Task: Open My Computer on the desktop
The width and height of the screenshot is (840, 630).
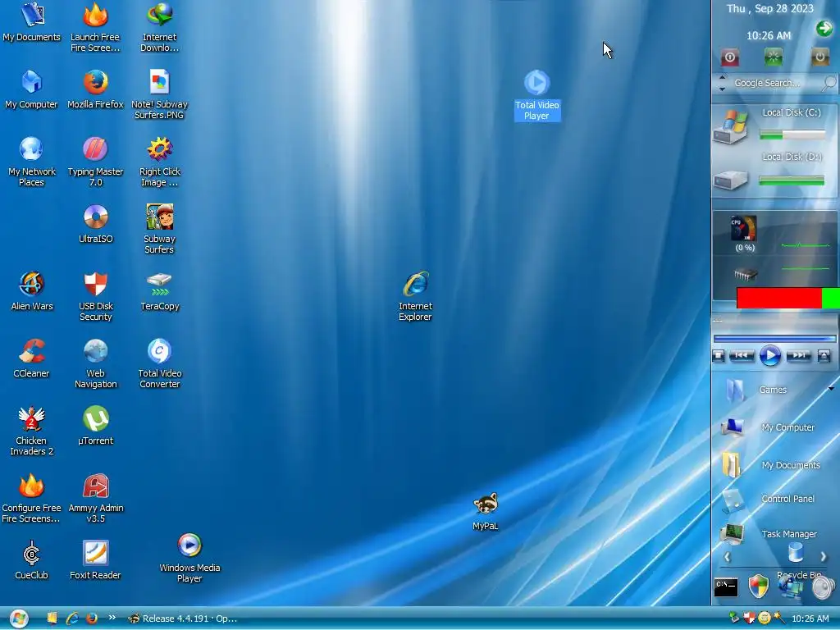Action: [x=32, y=89]
